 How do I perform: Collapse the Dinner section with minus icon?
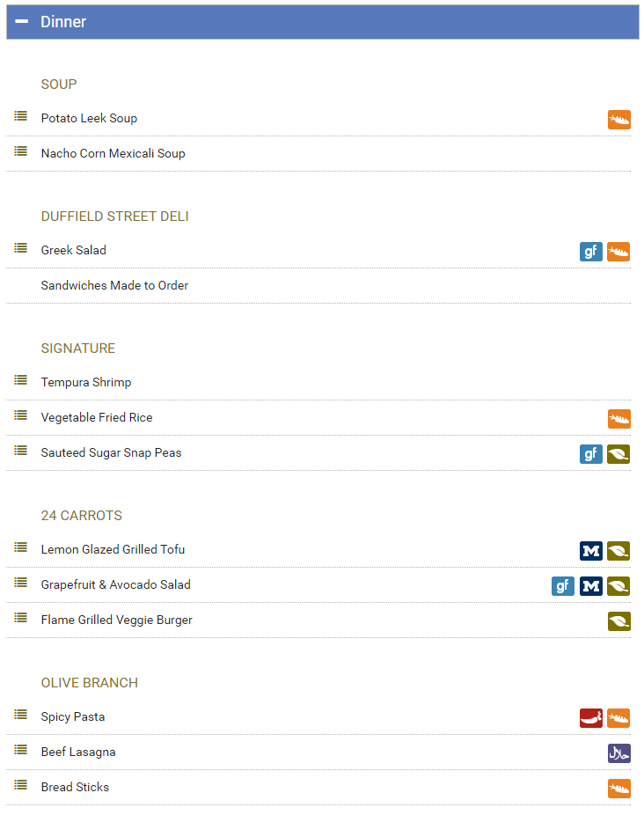pos(21,21)
